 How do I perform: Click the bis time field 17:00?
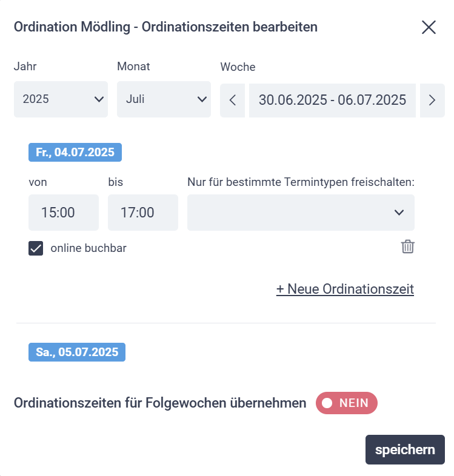143,213
